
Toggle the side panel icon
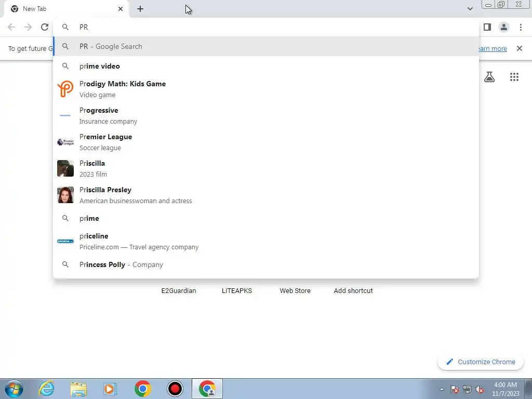pyautogui.click(x=487, y=27)
